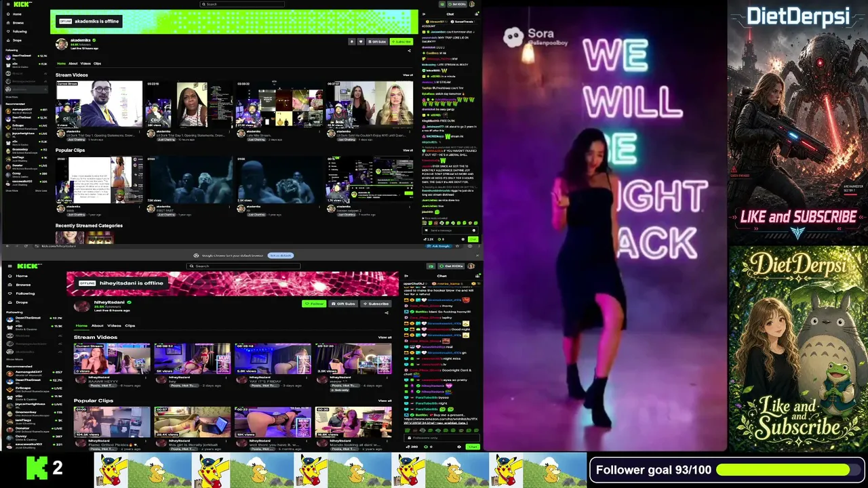Select About tab on hiheyitsdani channel
The height and width of the screenshot is (488, 868).
pos(98,325)
